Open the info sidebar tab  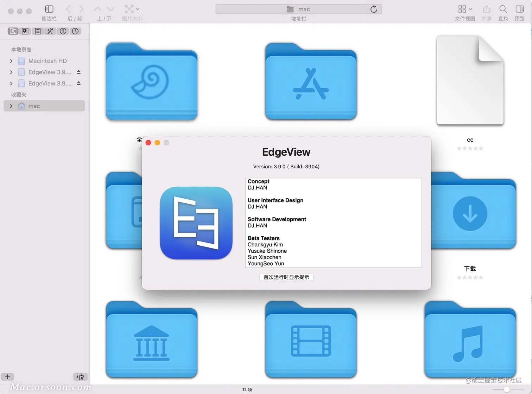(63, 31)
